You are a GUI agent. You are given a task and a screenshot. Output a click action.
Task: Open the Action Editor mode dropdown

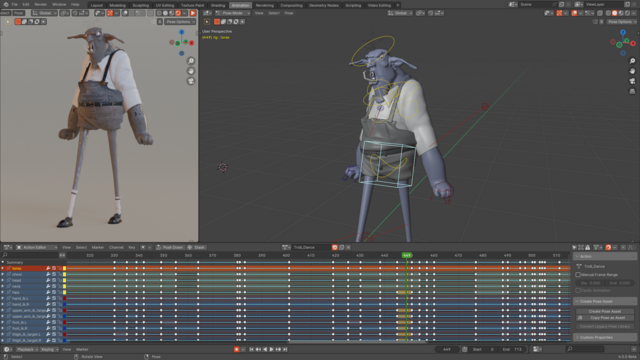pyautogui.click(x=37, y=247)
